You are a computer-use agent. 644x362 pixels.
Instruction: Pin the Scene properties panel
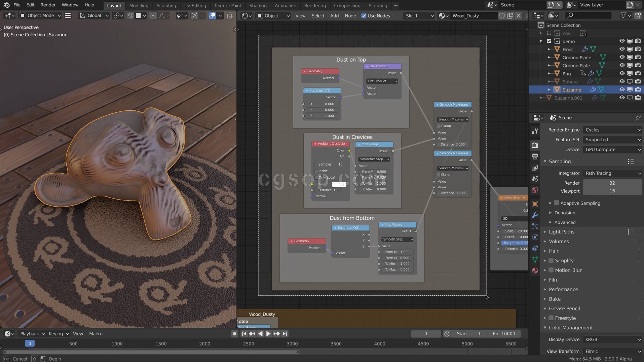tap(638, 118)
